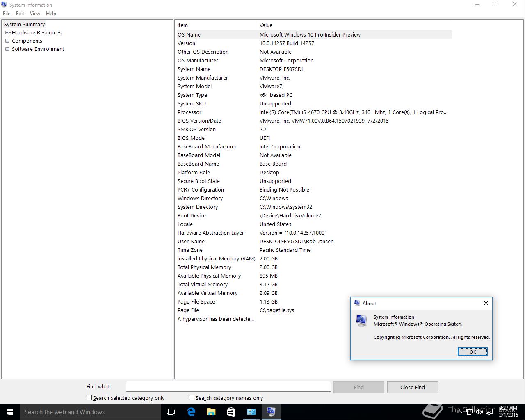Check Search category names only

[x=192, y=397]
